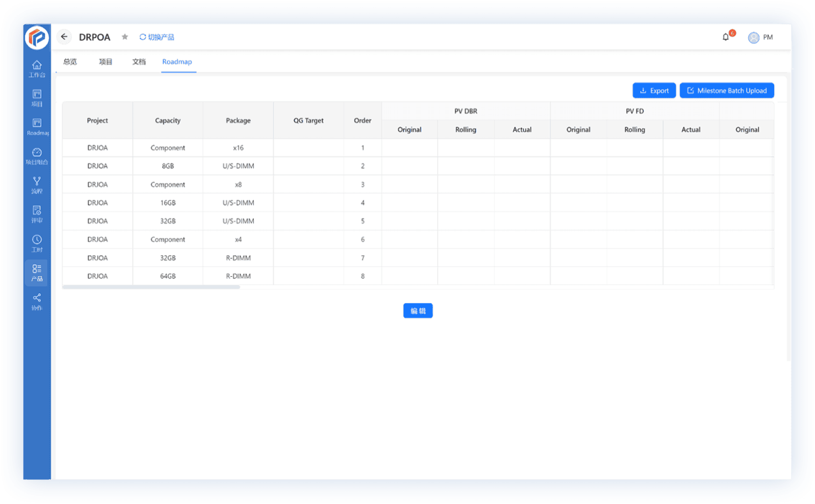
Task: Click the 64GB capacity cell
Action: pos(168,276)
